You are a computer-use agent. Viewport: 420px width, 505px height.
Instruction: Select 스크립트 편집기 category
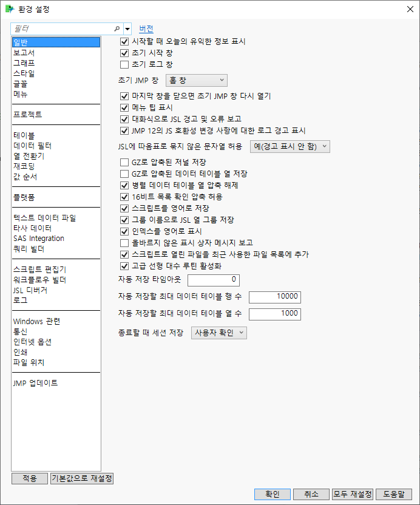56,269
